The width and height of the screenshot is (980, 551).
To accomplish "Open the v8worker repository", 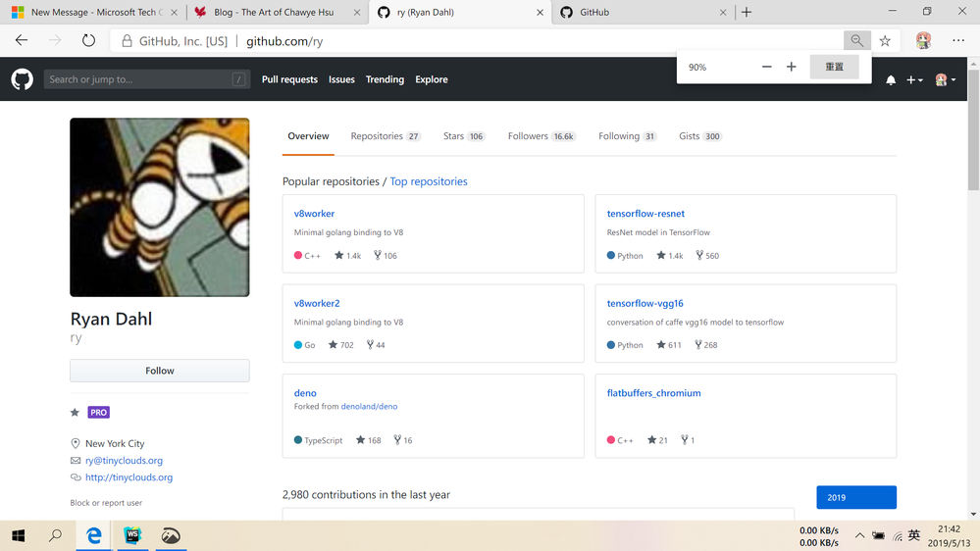I will [x=314, y=214].
